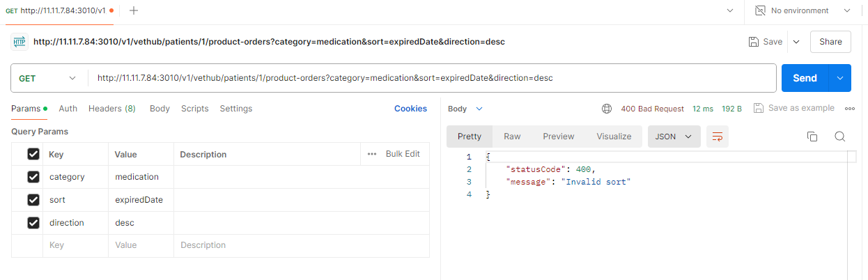The height and width of the screenshot is (280, 868).
Task: Open the JSON format dropdown
Action: 674,137
